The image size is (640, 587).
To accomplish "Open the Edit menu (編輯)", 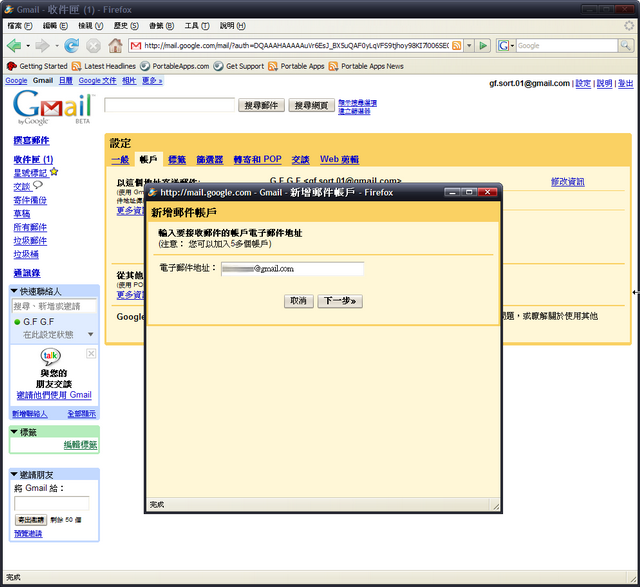I will (x=55, y=26).
